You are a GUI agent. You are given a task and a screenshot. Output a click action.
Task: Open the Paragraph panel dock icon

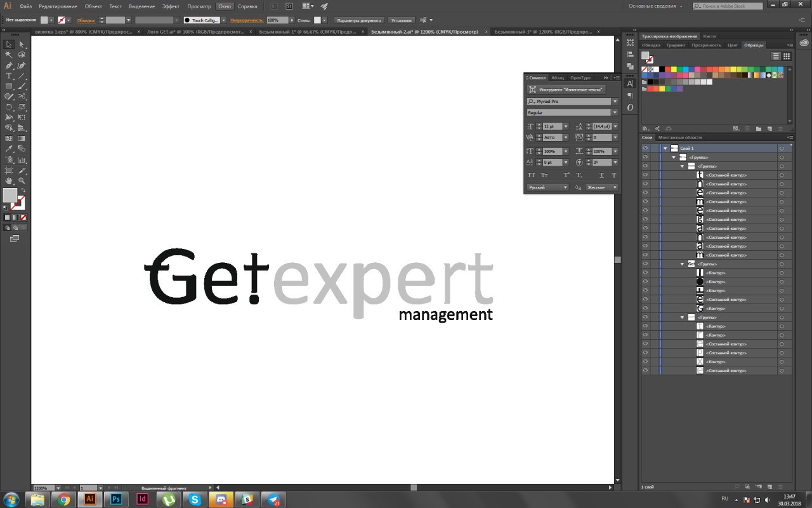630,95
